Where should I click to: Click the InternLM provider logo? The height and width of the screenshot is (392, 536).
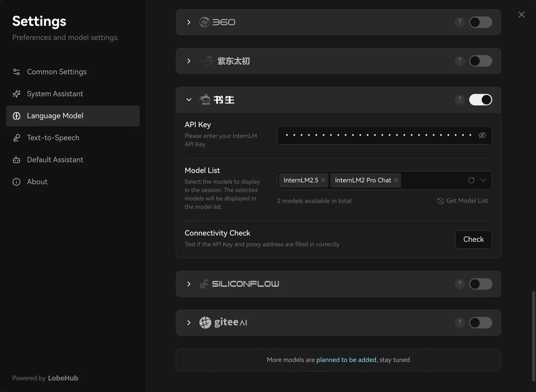pos(217,100)
